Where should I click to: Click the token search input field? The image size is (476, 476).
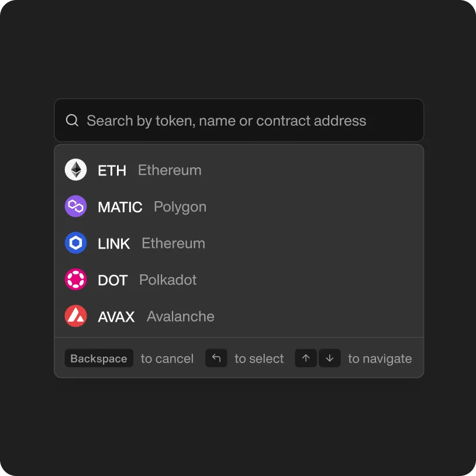click(234, 120)
